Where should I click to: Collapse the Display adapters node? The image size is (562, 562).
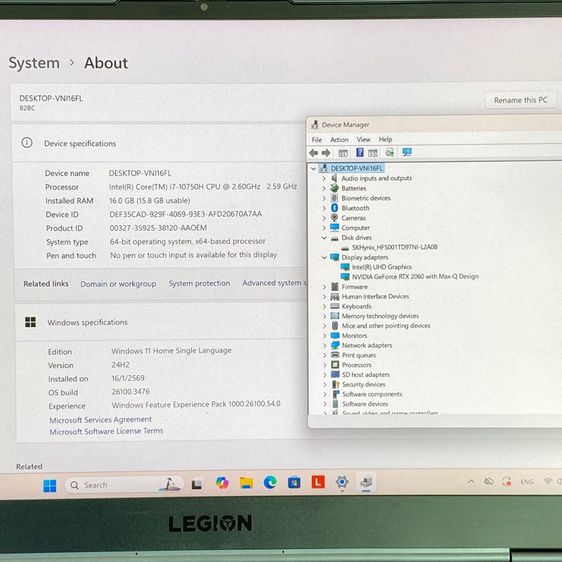(x=324, y=257)
